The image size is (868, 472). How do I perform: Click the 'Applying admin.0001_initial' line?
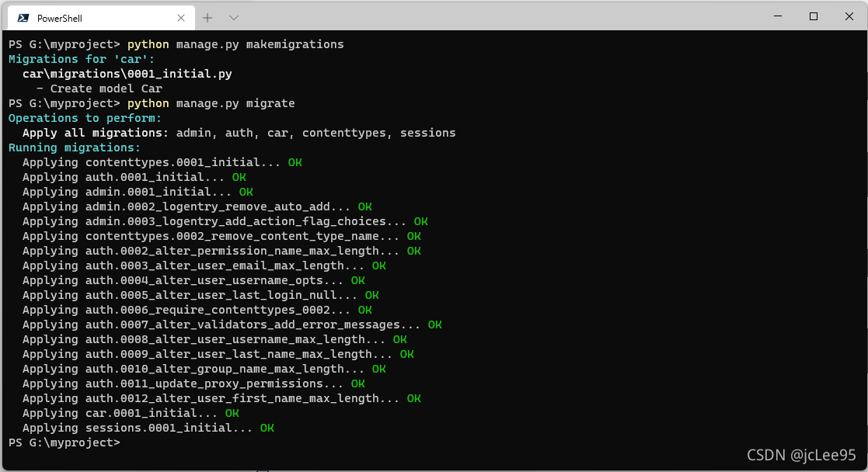138,192
